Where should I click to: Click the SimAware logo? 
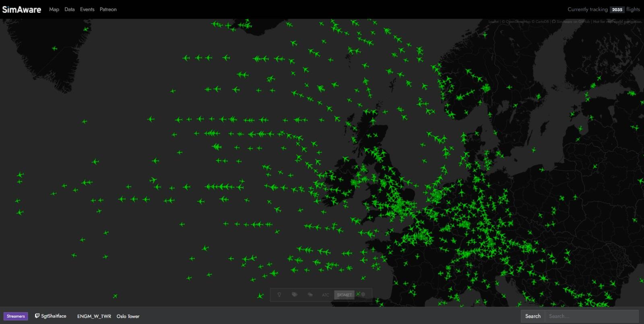[22, 9]
